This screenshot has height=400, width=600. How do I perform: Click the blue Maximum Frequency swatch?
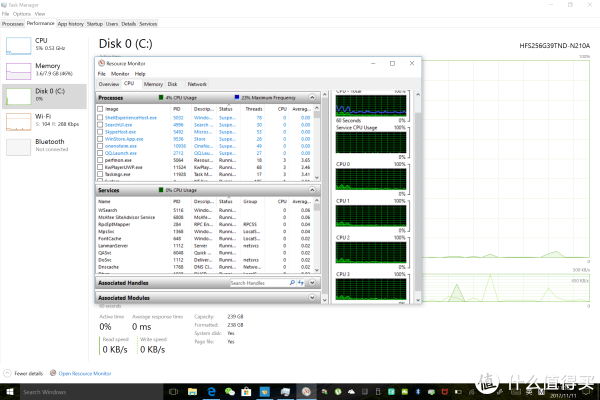point(237,98)
